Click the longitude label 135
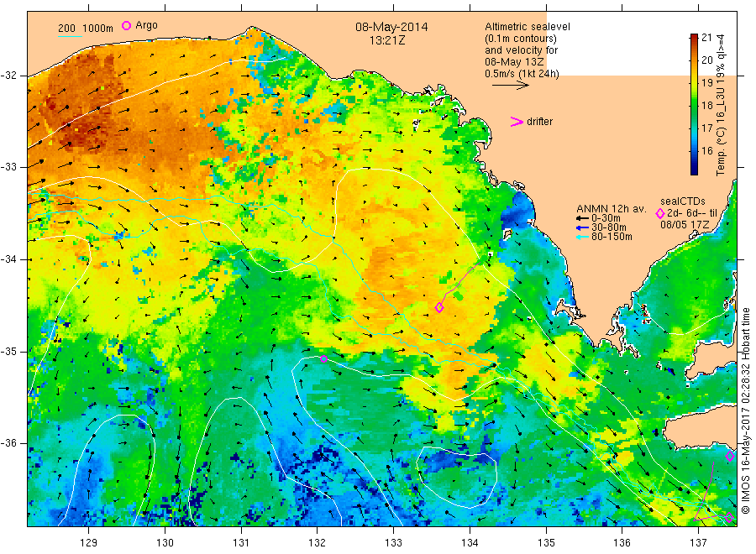756x554 pixels. click(x=546, y=543)
